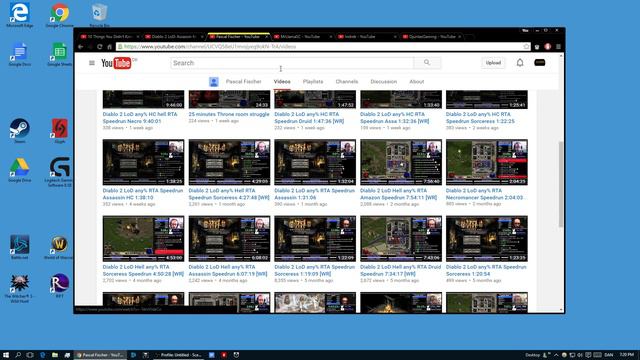
Task: Open the Glyph desktop shortcut
Action: [x=60, y=131]
